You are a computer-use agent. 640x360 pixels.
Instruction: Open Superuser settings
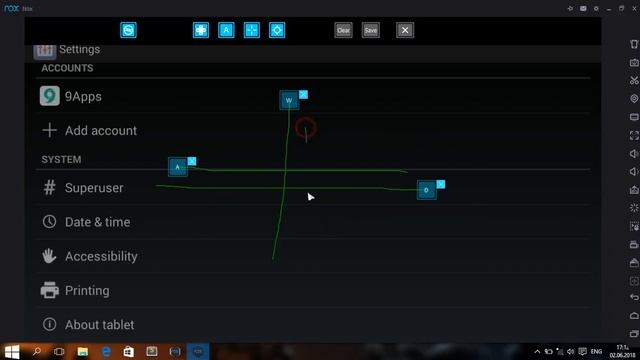pyautogui.click(x=314, y=188)
